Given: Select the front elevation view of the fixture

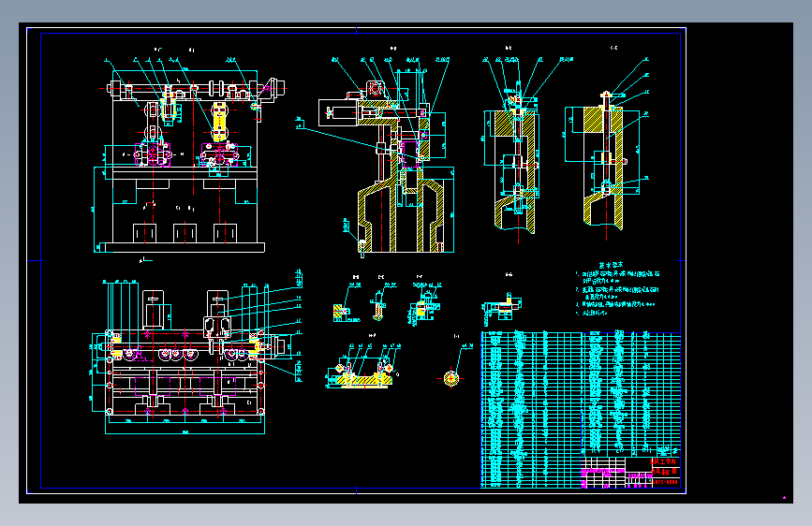Looking at the screenshot, I should [x=189, y=155].
